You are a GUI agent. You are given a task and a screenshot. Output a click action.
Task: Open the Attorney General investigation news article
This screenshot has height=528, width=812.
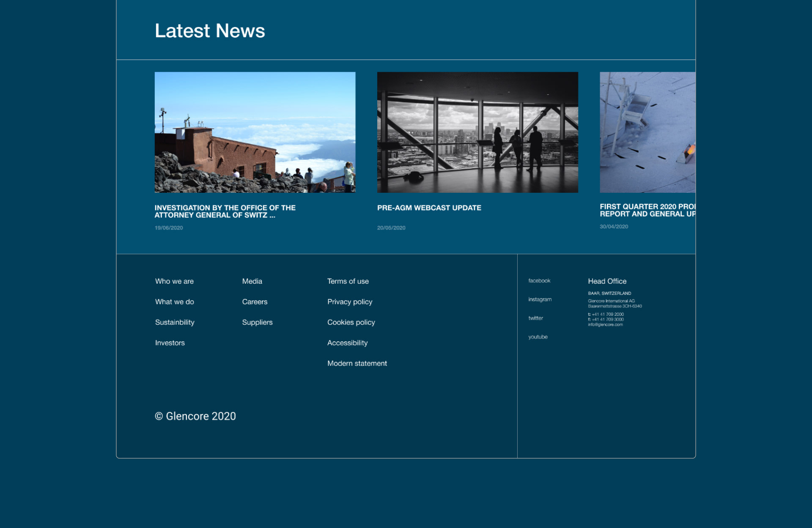(x=225, y=211)
